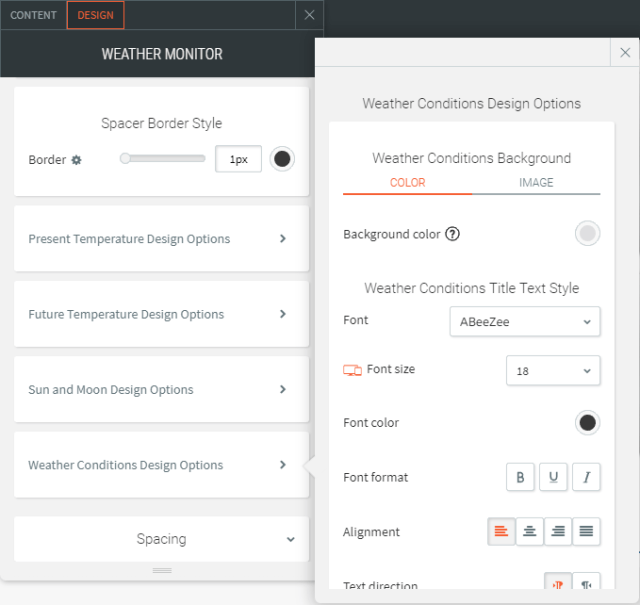Set alignment to center
The image size is (640, 605).
530,532
